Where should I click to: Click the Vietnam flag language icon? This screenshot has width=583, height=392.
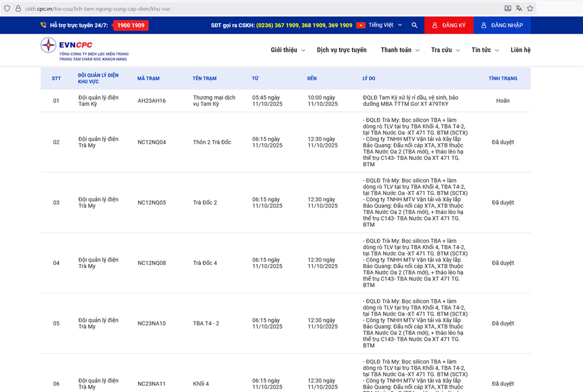pos(360,25)
